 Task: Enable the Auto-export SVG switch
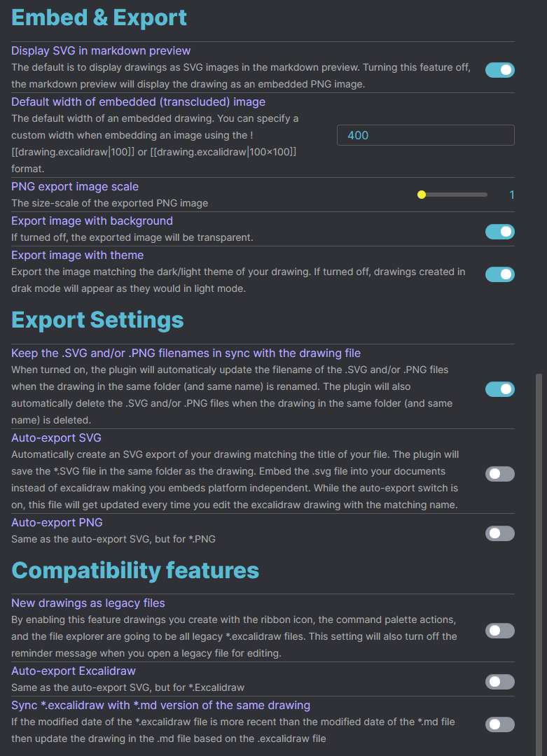(x=499, y=474)
